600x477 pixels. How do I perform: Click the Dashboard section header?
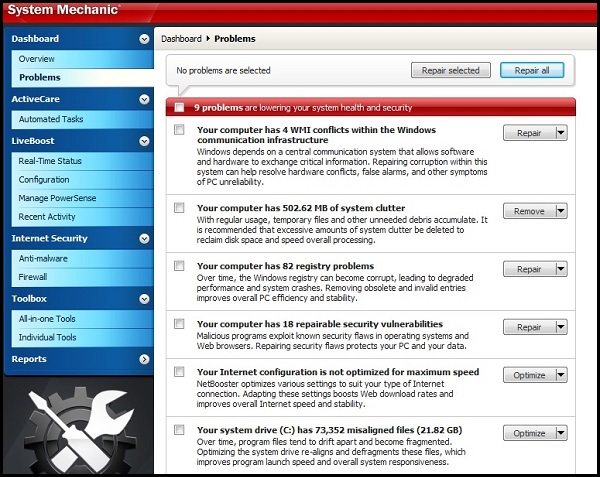pyautogui.click(x=35, y=39)
